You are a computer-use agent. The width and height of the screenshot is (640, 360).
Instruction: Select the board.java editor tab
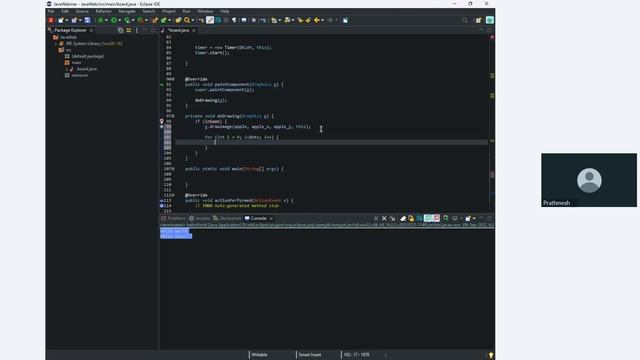coord(178,30)
